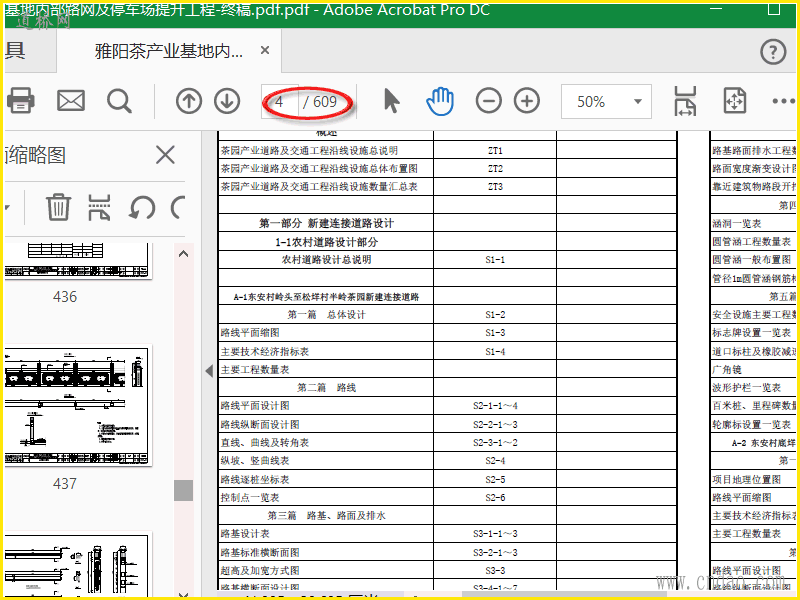The width and height of the screenshot is (800, 600).
Task: Click the Email envelope icon
Action: pyautogui.click(x=70, y=101)
